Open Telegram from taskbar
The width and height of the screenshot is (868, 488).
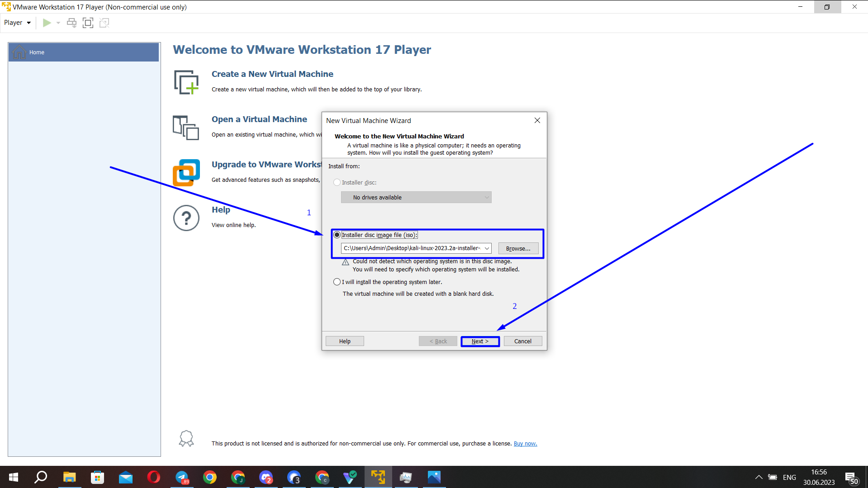click(182, 477)
